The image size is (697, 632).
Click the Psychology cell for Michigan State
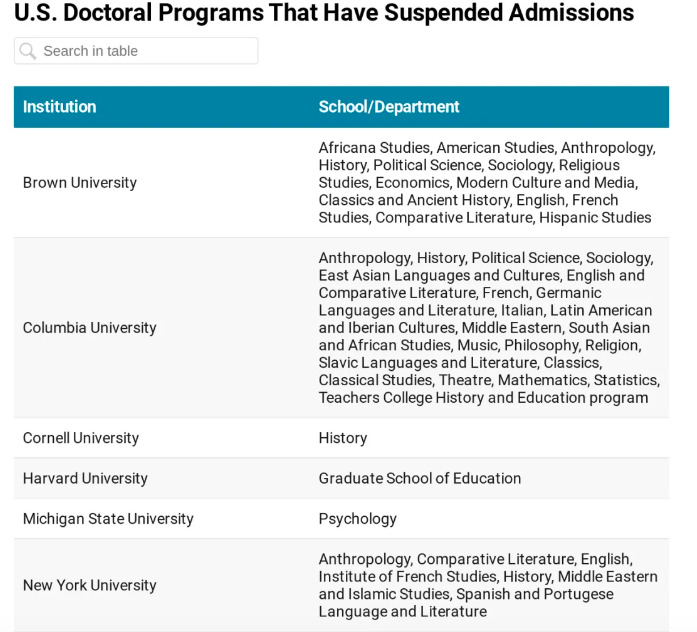point(358,519)
